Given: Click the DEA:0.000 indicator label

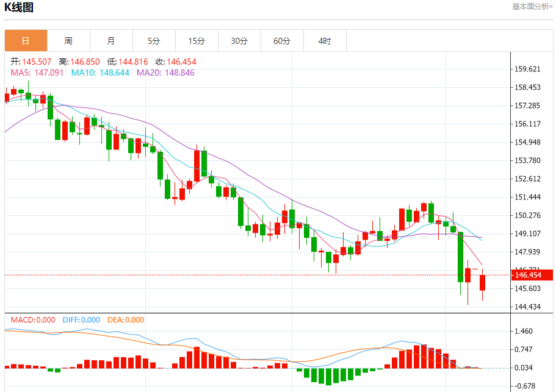Looking at the screenshot, I should click(x=126, y=320).
